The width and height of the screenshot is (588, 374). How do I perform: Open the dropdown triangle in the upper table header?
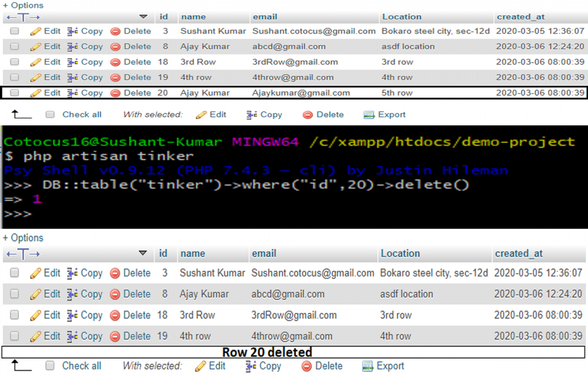pos(143,17)
